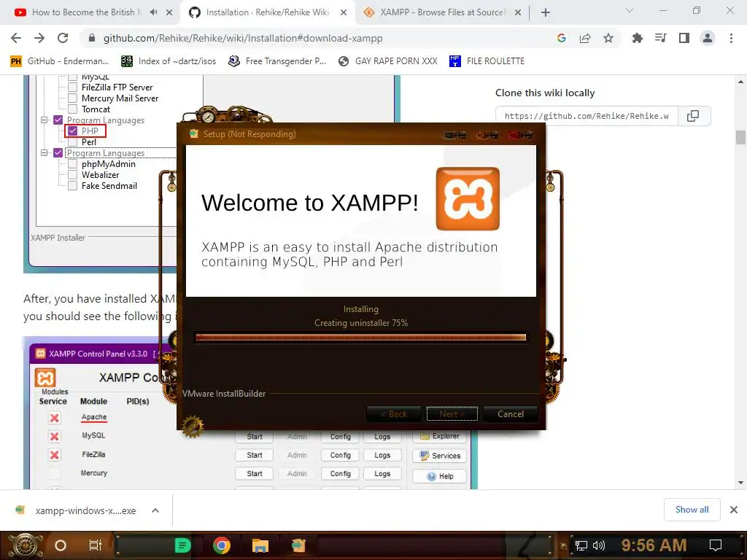Click the page vertical scrollbar thumb
The image size is (747, 560).
(x=740, y=137)
